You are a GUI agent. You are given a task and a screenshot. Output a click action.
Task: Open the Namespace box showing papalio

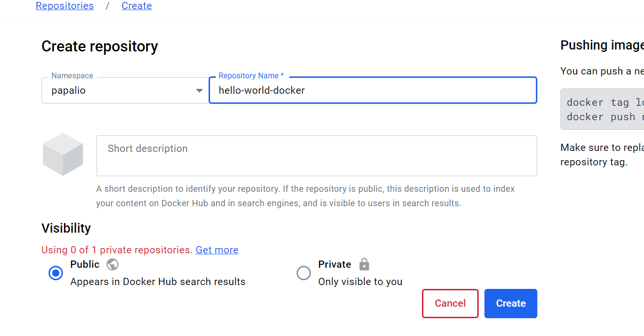[x=120, y=90]
